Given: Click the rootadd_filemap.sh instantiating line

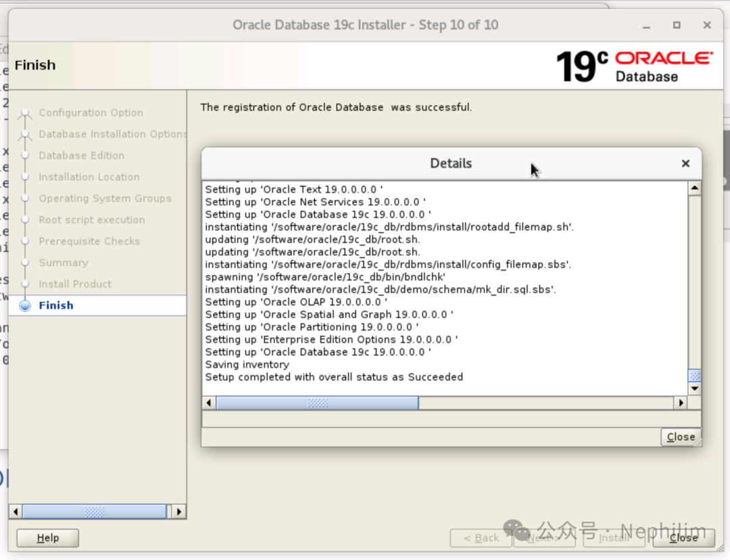Looking at the screenshot, I should click(389, 227).
